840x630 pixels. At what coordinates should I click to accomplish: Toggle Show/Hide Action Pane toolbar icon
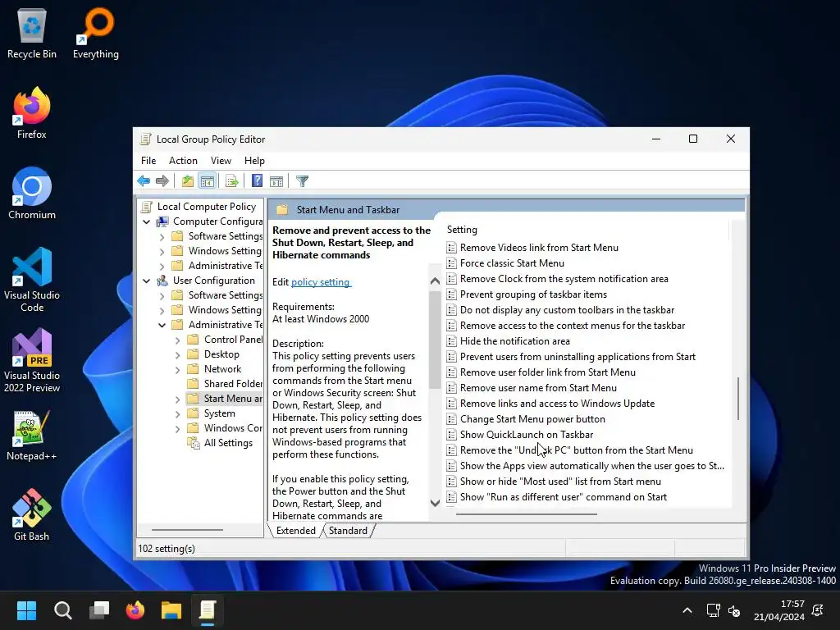tap(276, 181)
